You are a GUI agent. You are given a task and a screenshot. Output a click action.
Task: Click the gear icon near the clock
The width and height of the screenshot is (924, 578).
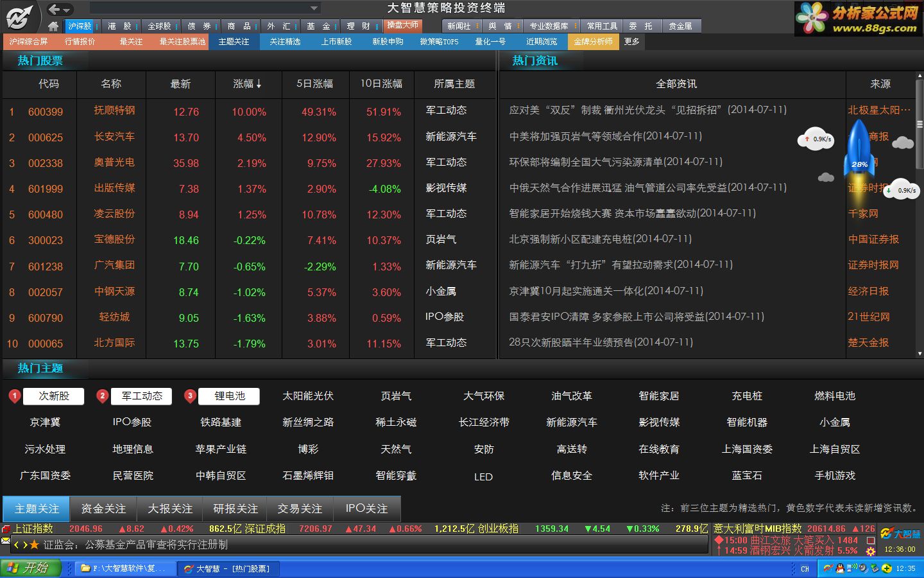[x=871, y=550]
